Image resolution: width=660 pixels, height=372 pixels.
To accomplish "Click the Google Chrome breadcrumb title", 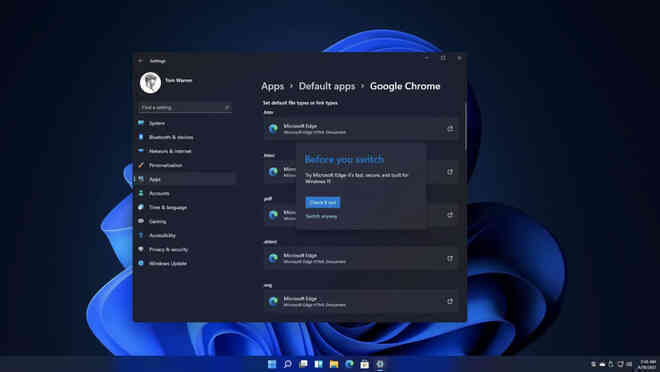I will tap(405, 86).
